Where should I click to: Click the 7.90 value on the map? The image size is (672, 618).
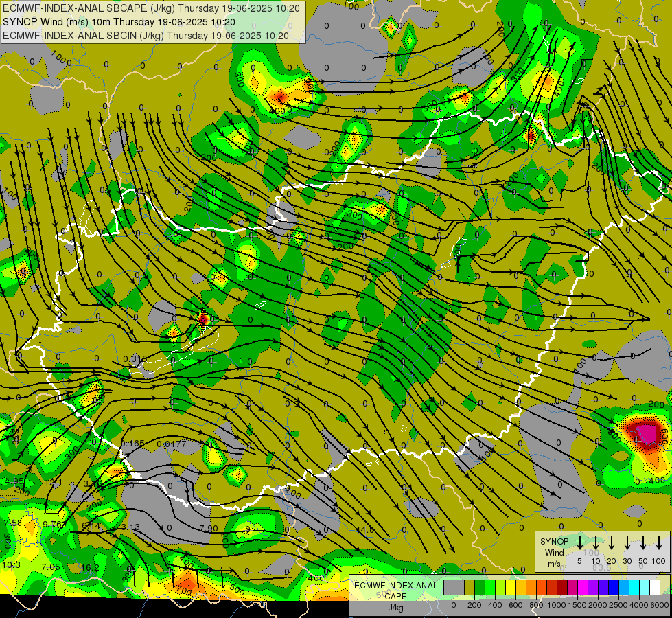[209, 528]
